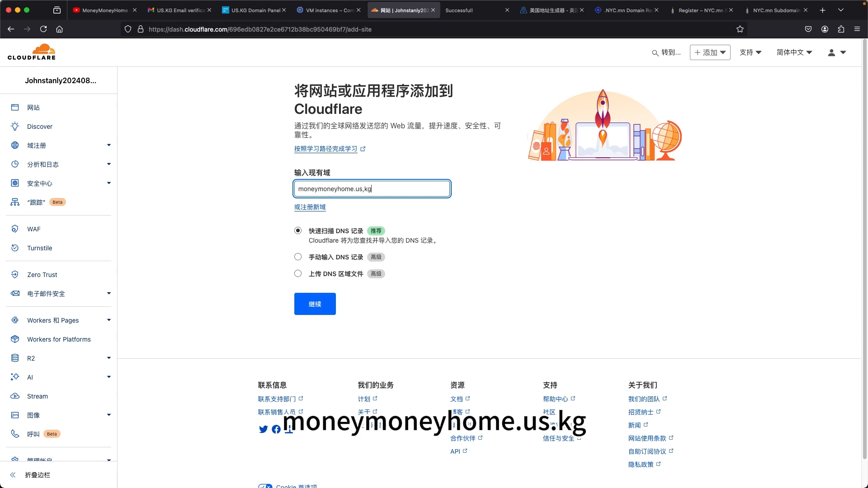Viewport: 868px width, 488px height.
Task: Click the Workers for Platforms cube icon
Action: tap(15, 339)
